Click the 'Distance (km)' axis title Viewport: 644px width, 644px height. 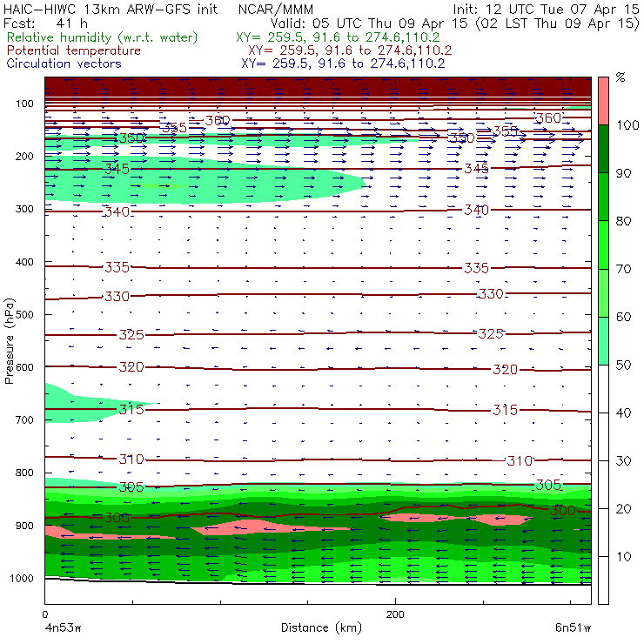(x=321, y=627)
